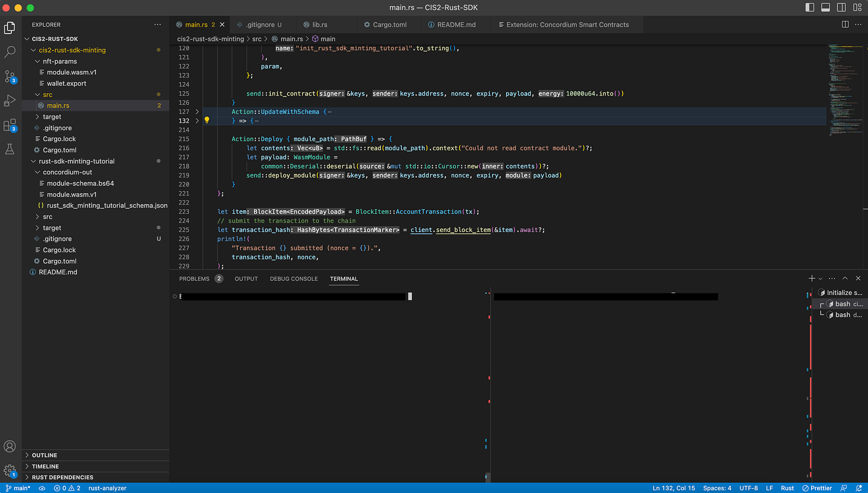Image resolution: width=868 pixels, height=493 pixels.
Task: Open the Accounts icon
Action: tap(10, 446)
